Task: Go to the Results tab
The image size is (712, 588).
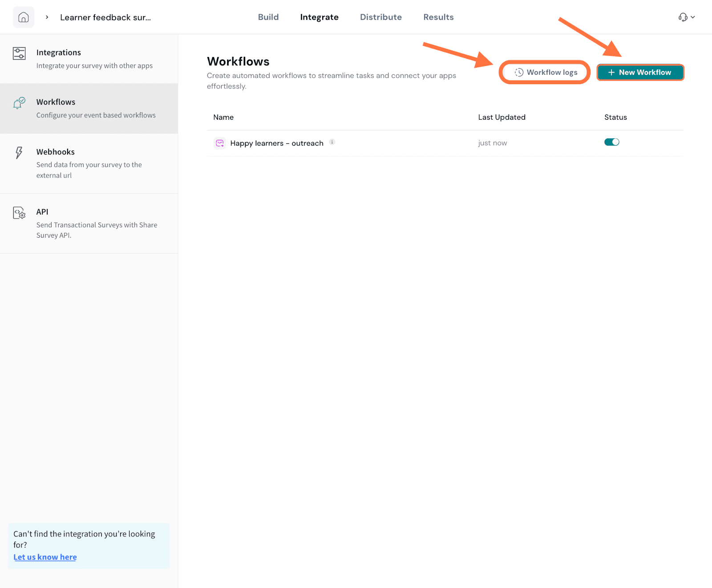Action: point(438,17)
